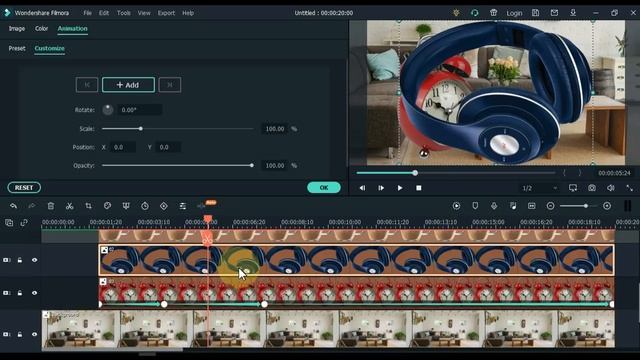
Task: Click the Login link
Action: (x=514, y=13)
